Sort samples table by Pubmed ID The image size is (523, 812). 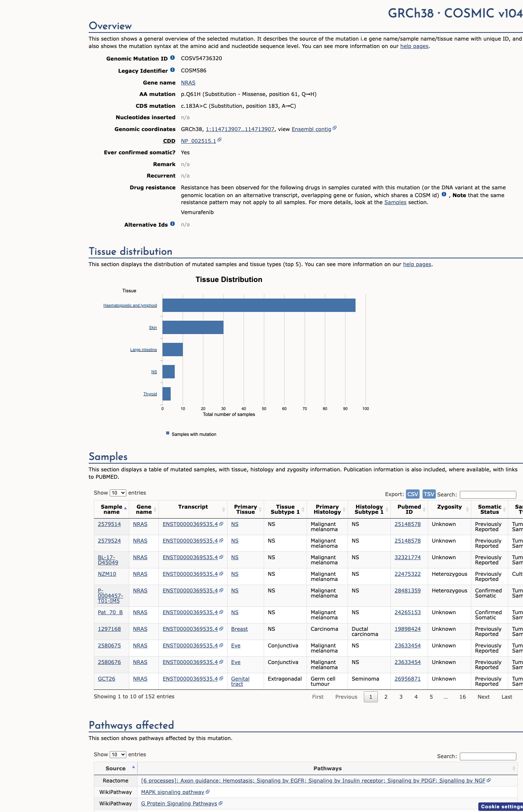click(409, 509)
